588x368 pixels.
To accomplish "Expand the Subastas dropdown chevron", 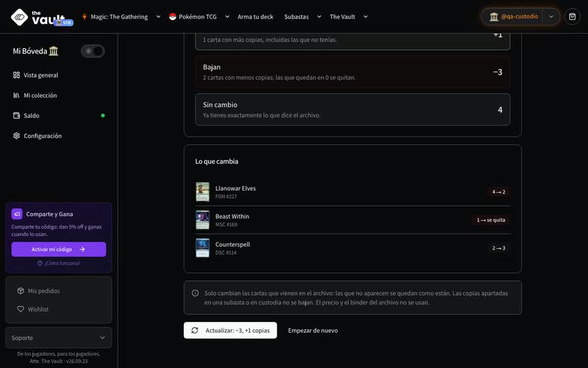I will point(319,17).
